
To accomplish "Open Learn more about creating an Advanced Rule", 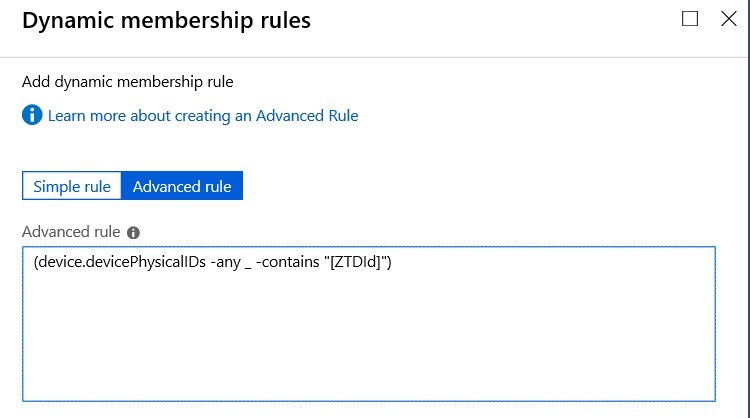I will pos(203,116).
